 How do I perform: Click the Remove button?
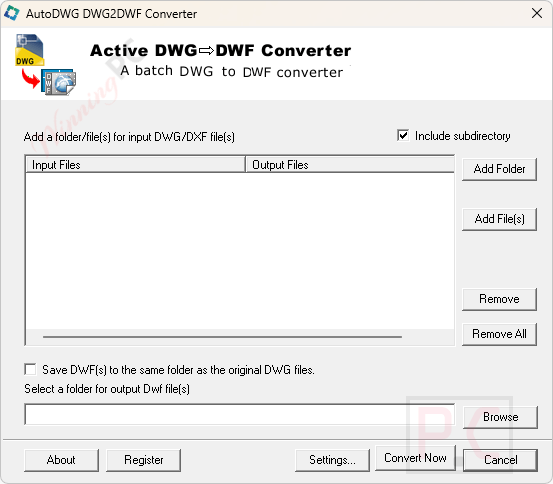click(499, 299)
